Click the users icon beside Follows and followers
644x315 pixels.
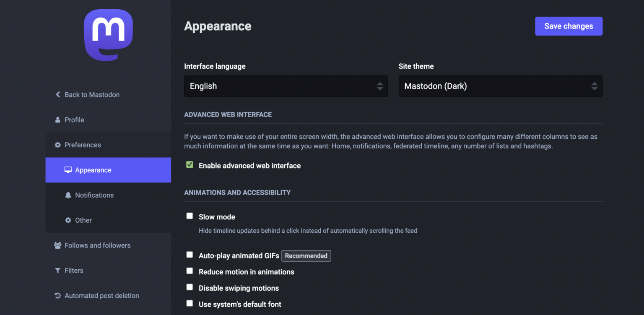58,245
